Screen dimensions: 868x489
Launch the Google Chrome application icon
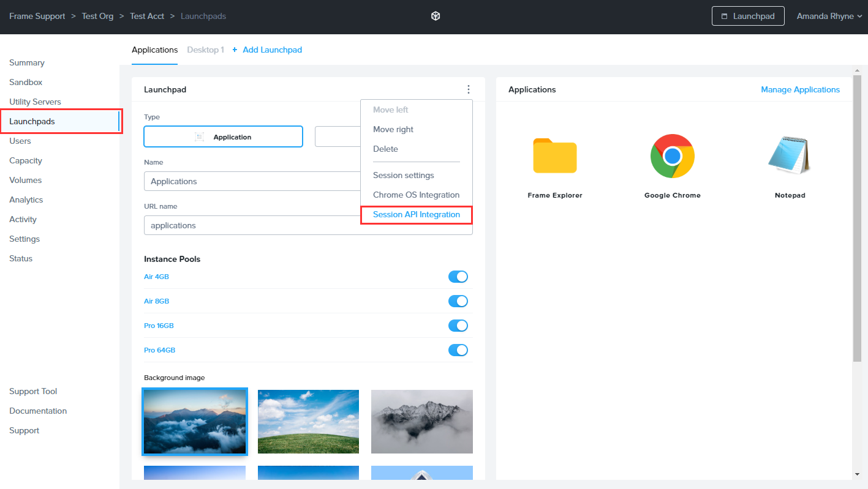pos(672,156)
